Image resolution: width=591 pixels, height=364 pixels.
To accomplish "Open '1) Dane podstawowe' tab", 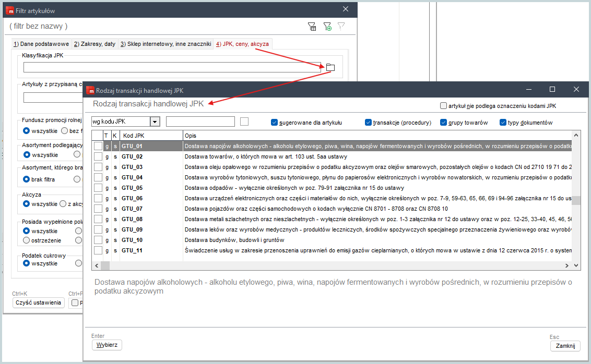I will click(x=41, y=44).
